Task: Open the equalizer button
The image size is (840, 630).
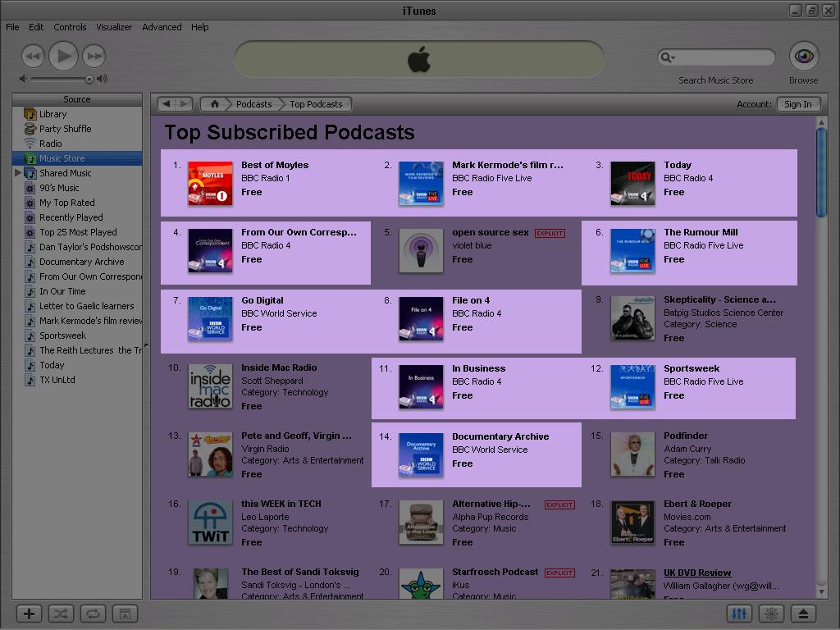Action: pos(739,614)
